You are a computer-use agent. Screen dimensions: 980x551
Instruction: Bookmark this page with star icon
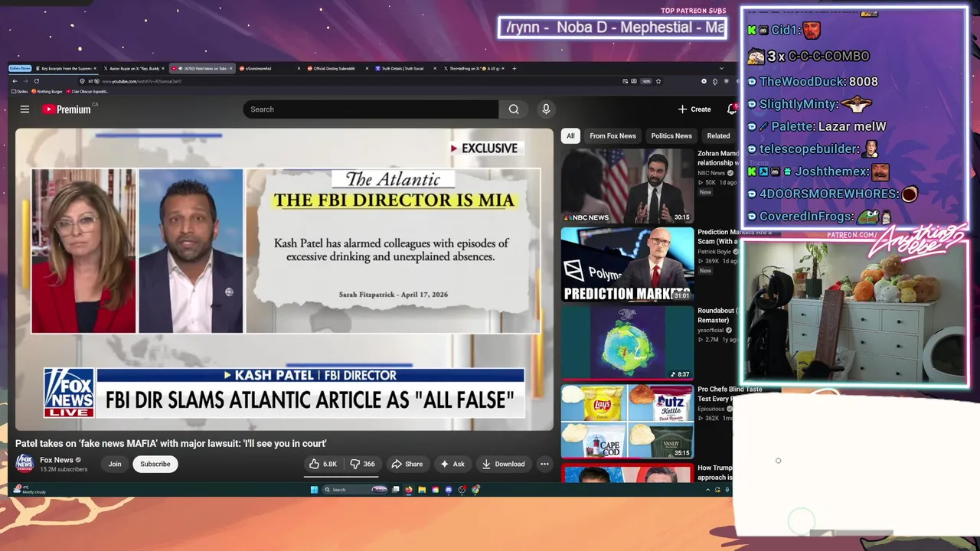[x=658, y=81]
